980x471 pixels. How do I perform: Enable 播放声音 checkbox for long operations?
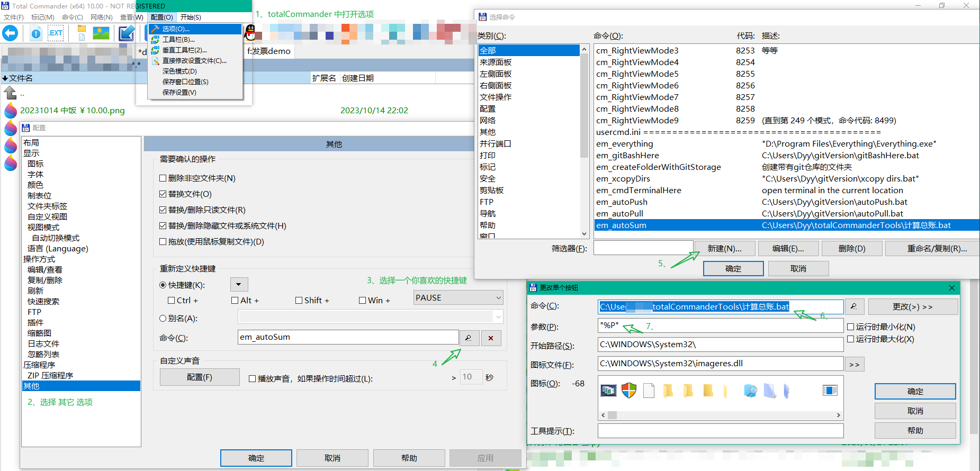pos(253,379)
